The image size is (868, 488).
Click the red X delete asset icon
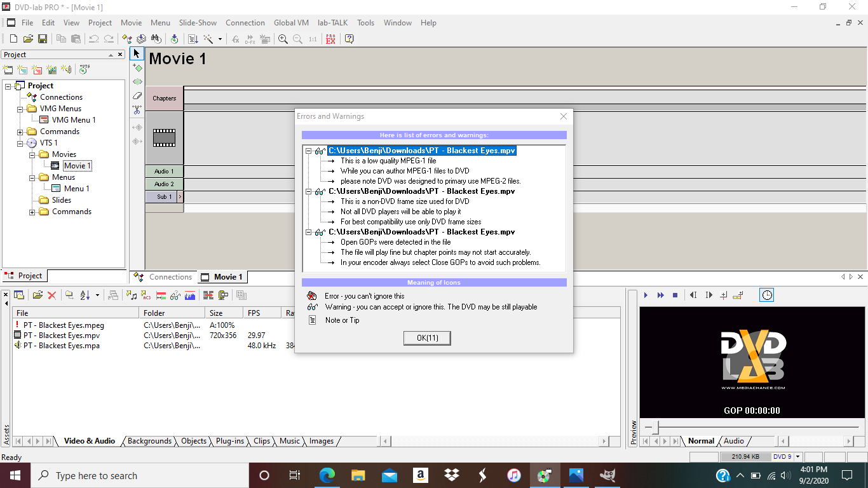point(52,295)
